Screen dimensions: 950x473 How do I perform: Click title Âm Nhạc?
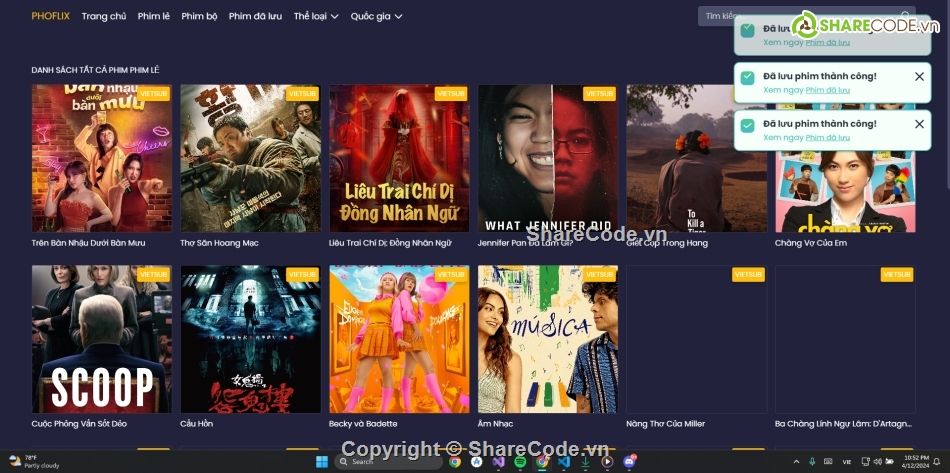(x=496, y=424)
